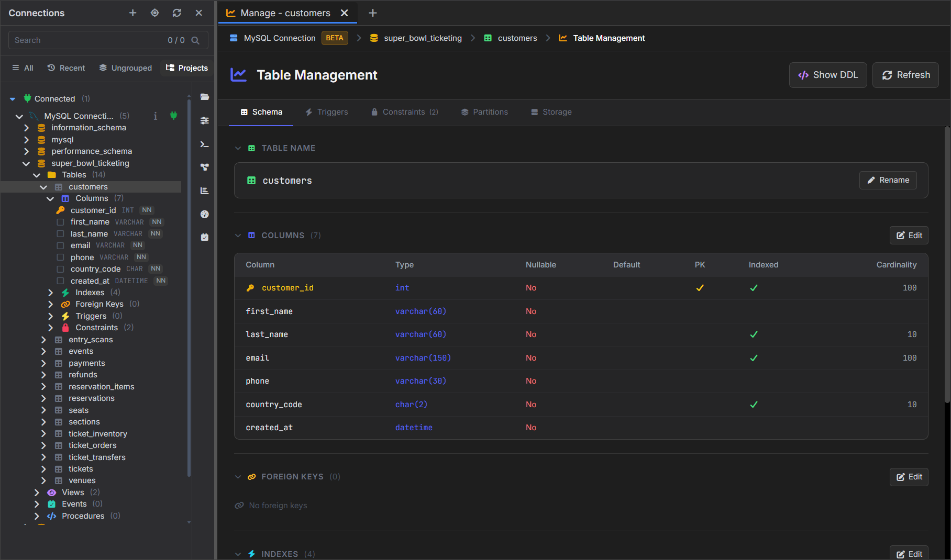Click the Rename table button
This screenshot has width=951, height=560.
pos(888,180)
